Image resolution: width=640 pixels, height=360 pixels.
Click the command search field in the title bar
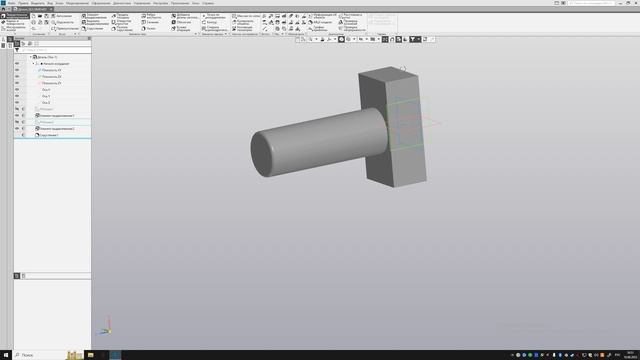coord(591,3)
